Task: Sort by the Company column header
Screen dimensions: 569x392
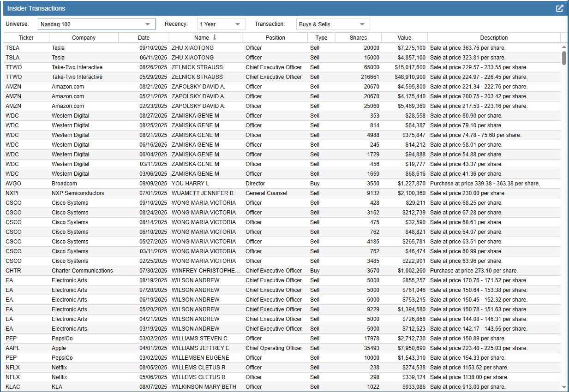Action: 84,38
